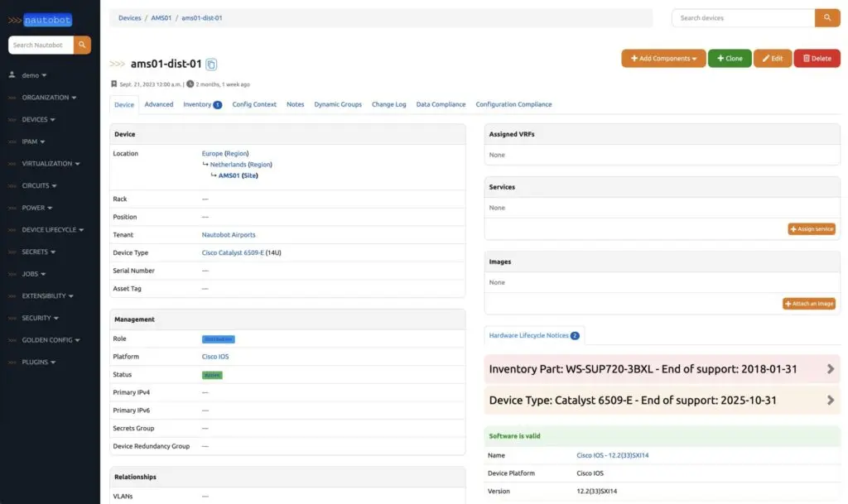Expand the Security sidebar menu

point(40,318)
